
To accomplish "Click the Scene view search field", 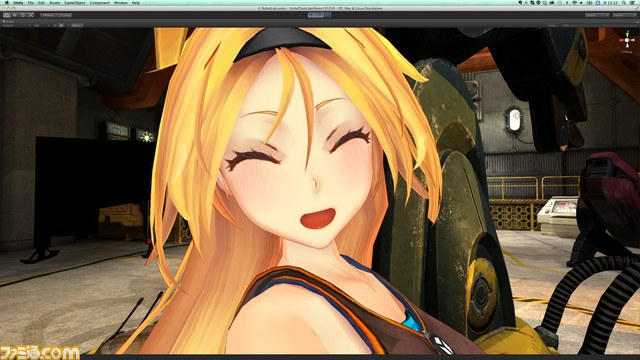I will [599, 26].
